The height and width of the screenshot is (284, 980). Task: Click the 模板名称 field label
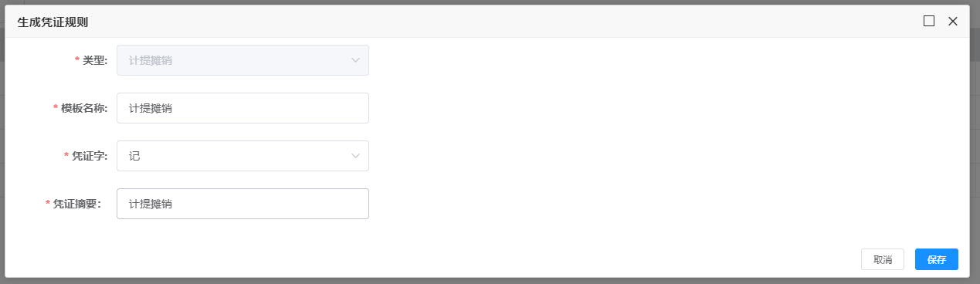[x=84, y=108]
